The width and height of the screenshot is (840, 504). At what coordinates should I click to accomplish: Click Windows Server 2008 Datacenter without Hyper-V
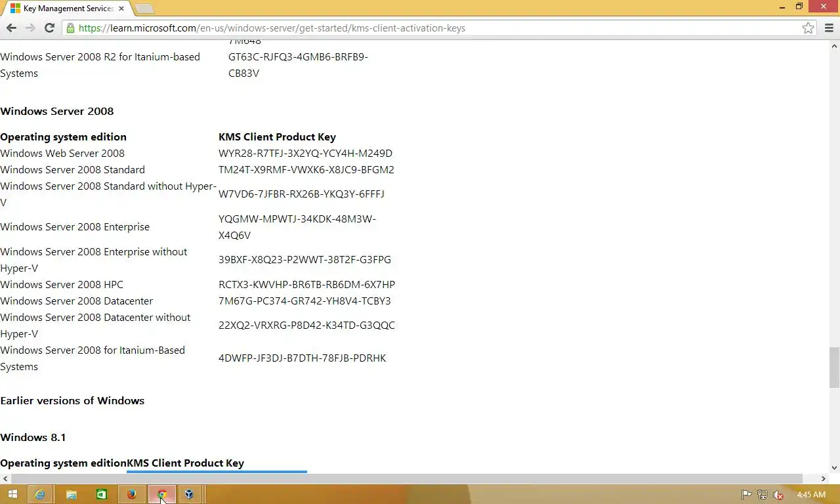coord(95,325)
